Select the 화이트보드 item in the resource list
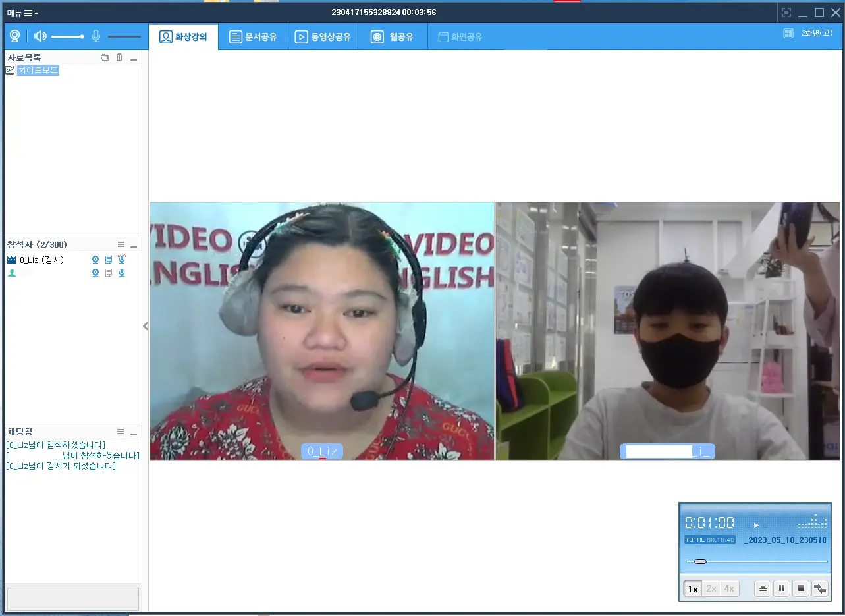 [38, 70]
